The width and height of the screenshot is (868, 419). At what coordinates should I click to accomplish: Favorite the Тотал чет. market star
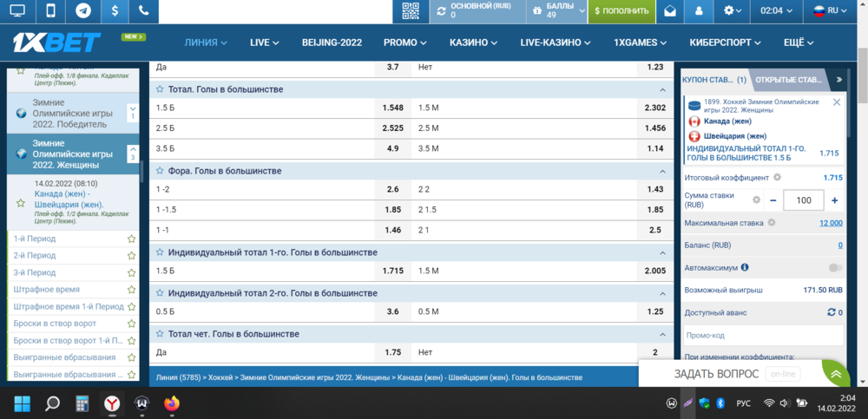pyautogui.click(x=160, y=334)
